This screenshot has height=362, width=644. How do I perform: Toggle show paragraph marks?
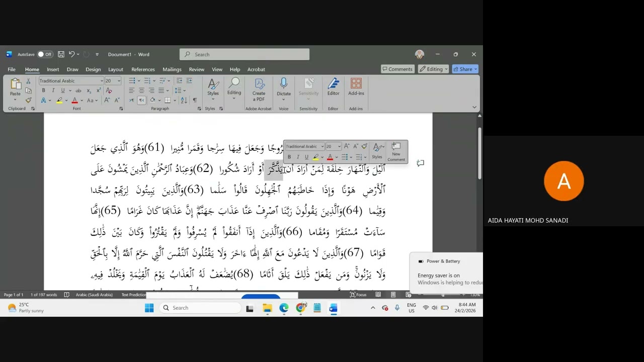195,100
